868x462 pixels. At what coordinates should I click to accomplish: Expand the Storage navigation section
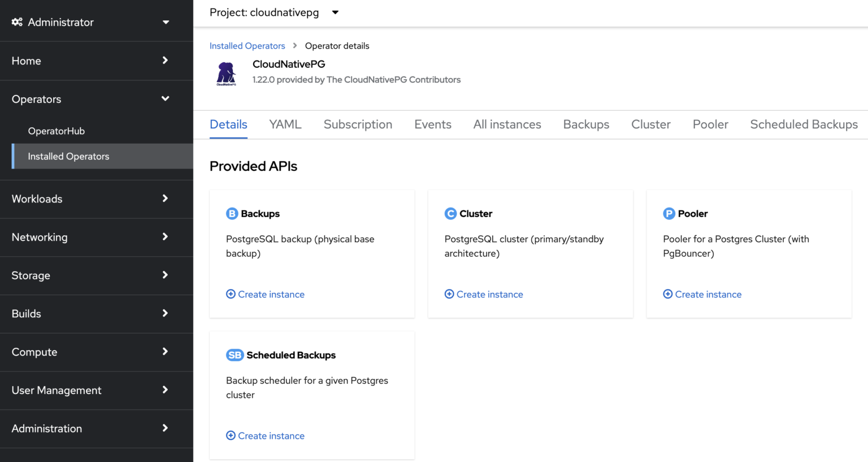pyautogui.click(x=90, y=275)
